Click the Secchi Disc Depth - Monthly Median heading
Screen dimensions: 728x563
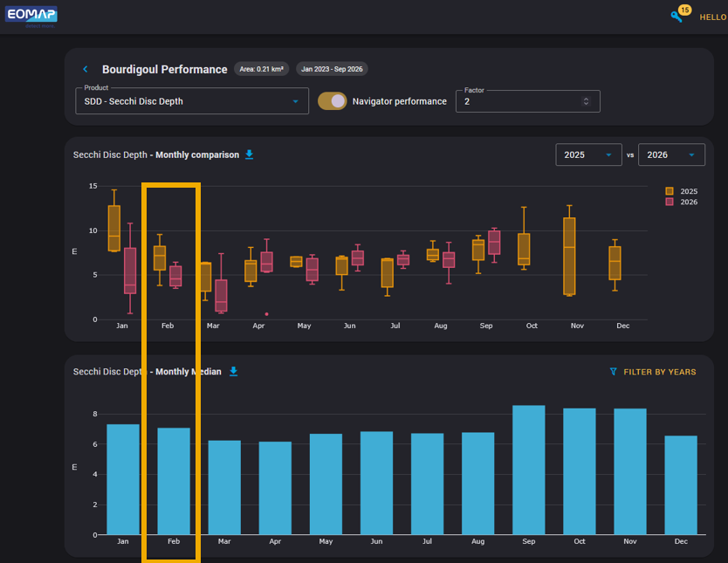coord(148,372)
